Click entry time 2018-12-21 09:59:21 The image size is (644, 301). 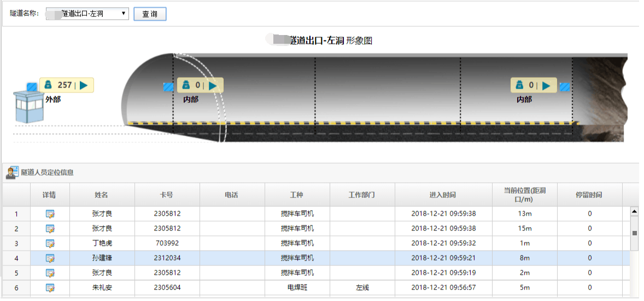click(x=443, y=258)
